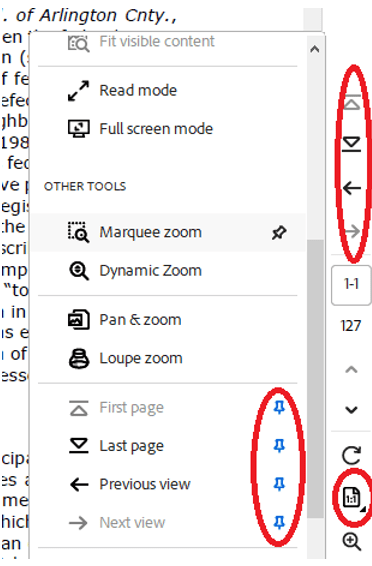The width and height of the screenshot is (372, 566).
Task: Unpin Last page from the toolbar
Action: pyautogui.click(x=279, y=446)
